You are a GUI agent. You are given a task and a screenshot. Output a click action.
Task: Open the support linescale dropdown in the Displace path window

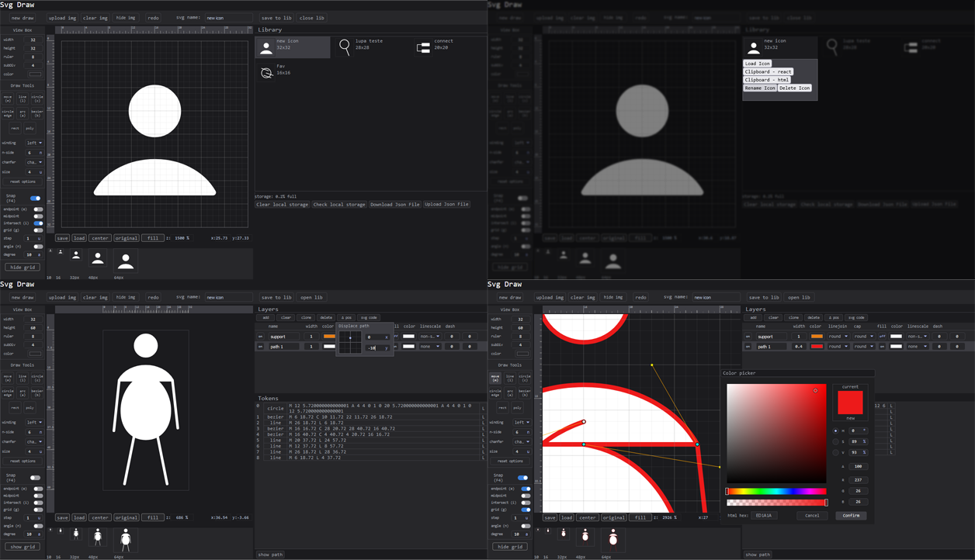(431, 336)
